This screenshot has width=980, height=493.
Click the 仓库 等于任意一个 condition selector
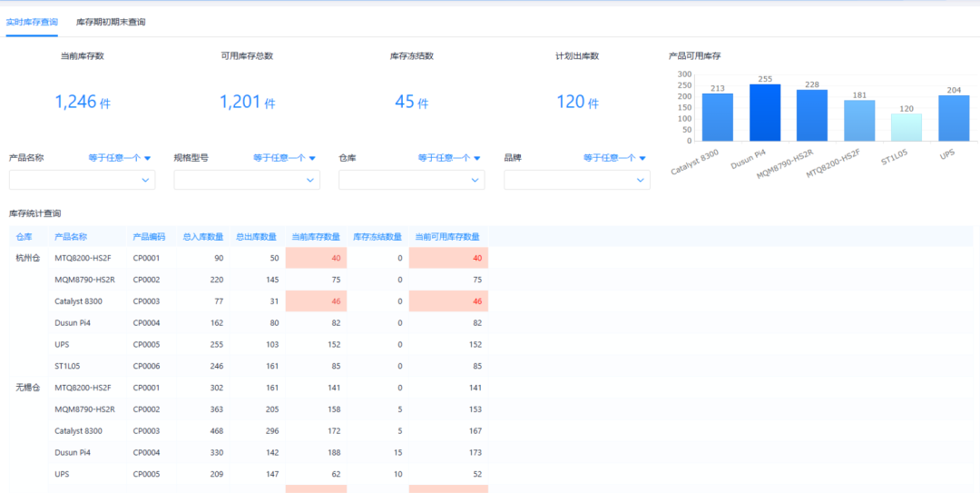pyautogui.click(x=449, y=158)
